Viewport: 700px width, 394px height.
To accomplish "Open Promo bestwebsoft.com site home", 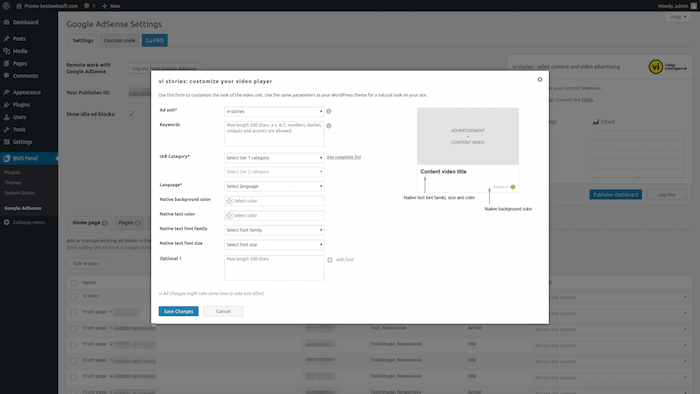I will pyautogui.click(x=46, y=6).
